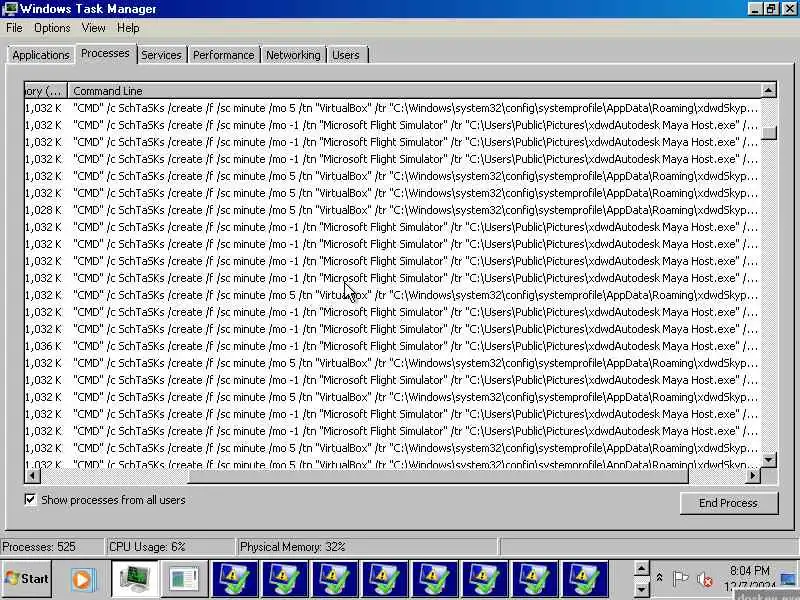The width and height of the screenshot is (800, 600).
Task: Click the horizontal scrollbar thumb
Action: pyautogui.click(x=439, y=476)
